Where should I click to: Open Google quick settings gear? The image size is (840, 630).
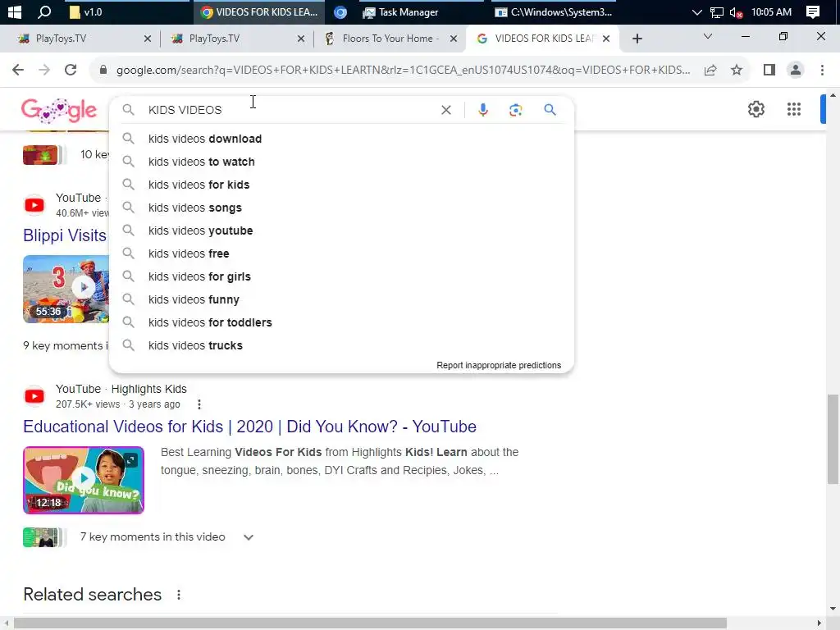(x=756, y=109)
